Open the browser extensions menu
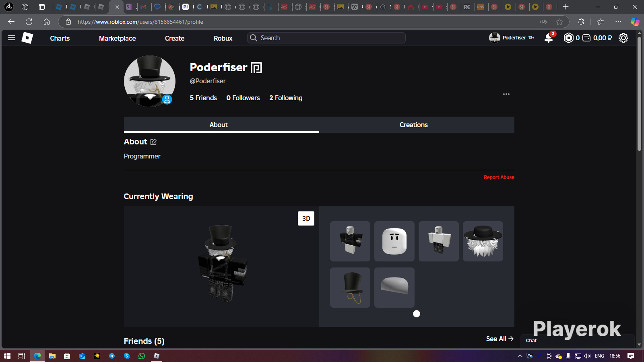644x362 pixels. (581, 22)
